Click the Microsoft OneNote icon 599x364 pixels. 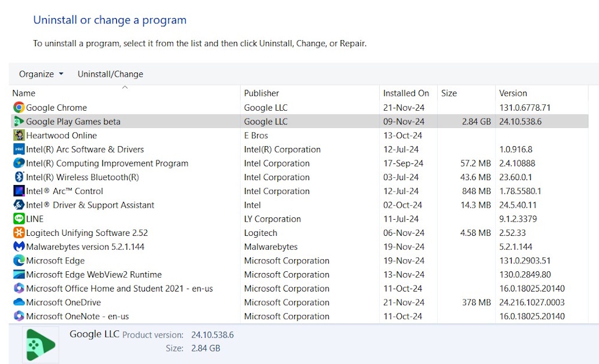pyautogui.click(x=19, y=316)
